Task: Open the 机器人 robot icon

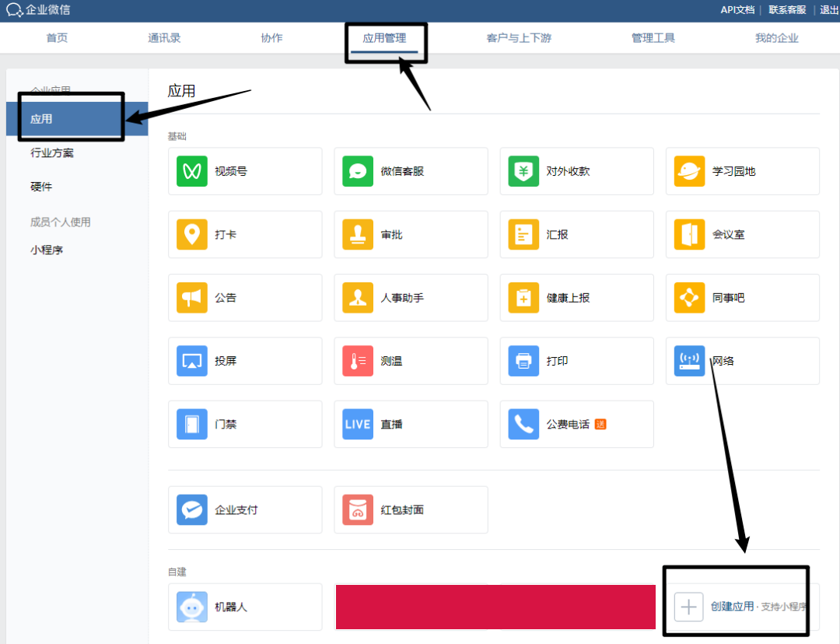Action: click(192, 607)
